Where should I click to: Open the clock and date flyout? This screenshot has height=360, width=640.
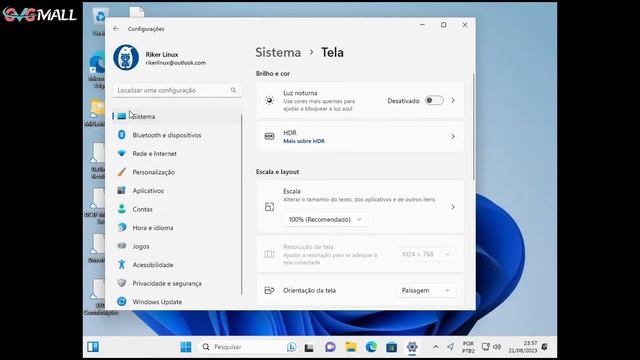pyautogui.click(x=523, y=347)
